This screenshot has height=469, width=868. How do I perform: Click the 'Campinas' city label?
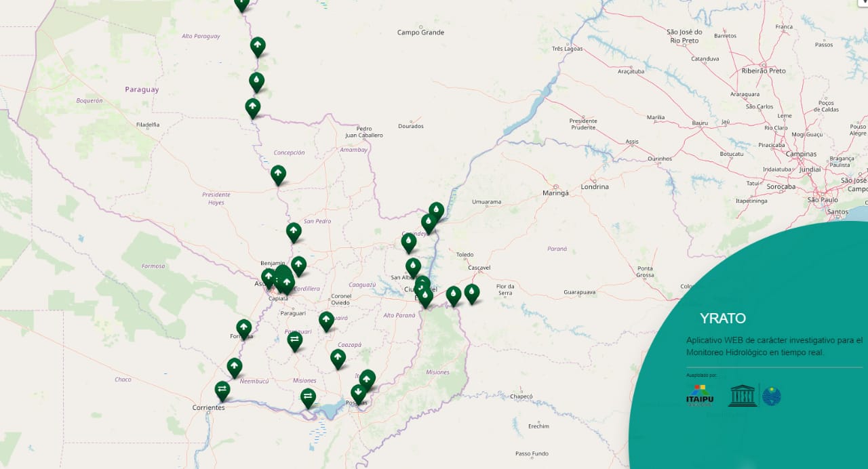point(802,154)
